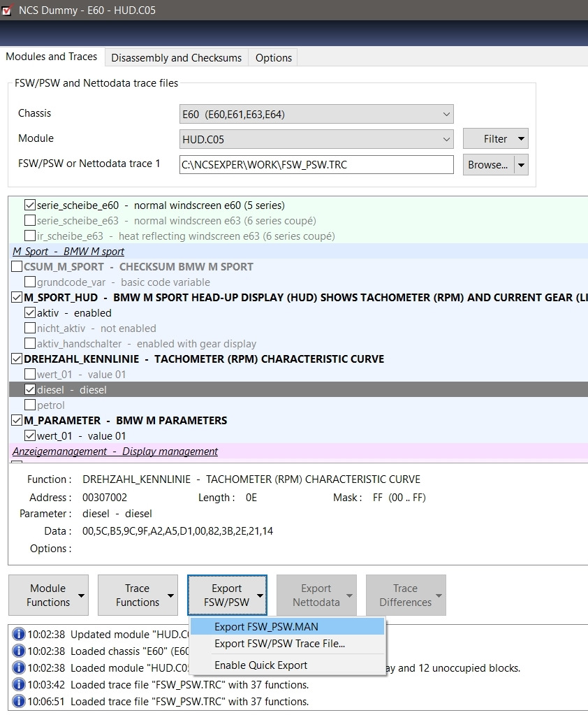
Task: Select Enable Quick Export
Action: click(288, 665)
